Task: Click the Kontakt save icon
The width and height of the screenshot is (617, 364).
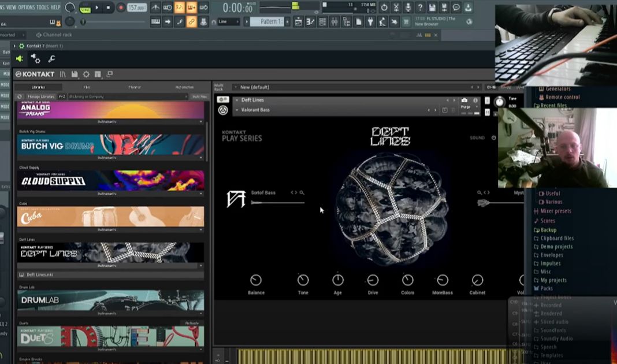Action: pos(75,74)
